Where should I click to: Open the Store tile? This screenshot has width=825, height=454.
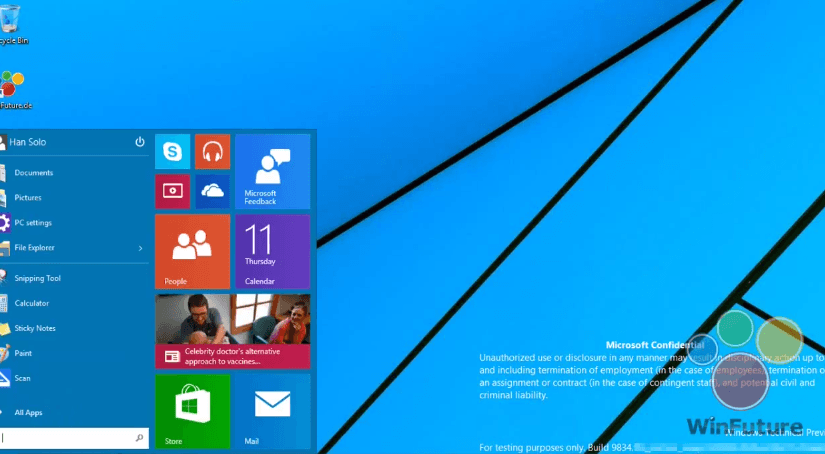[x=193, y=411]
